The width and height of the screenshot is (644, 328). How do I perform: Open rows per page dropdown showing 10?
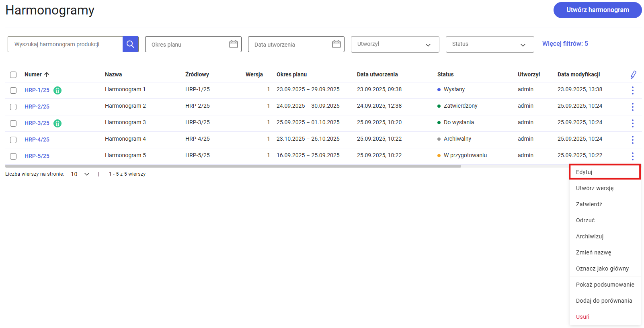(80, 174)
